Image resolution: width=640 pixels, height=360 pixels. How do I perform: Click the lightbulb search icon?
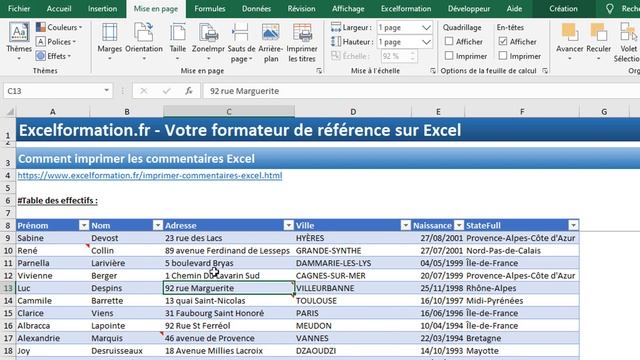(x=609, y=9)
